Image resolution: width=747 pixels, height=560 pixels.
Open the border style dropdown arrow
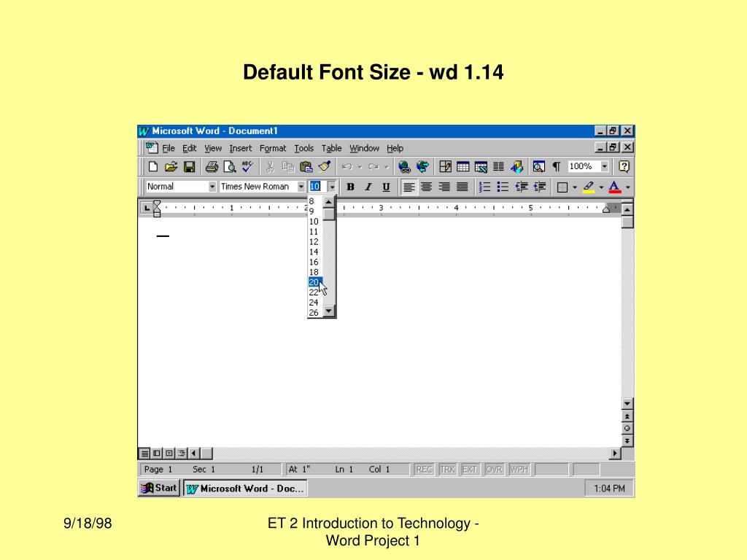(575, 187)
